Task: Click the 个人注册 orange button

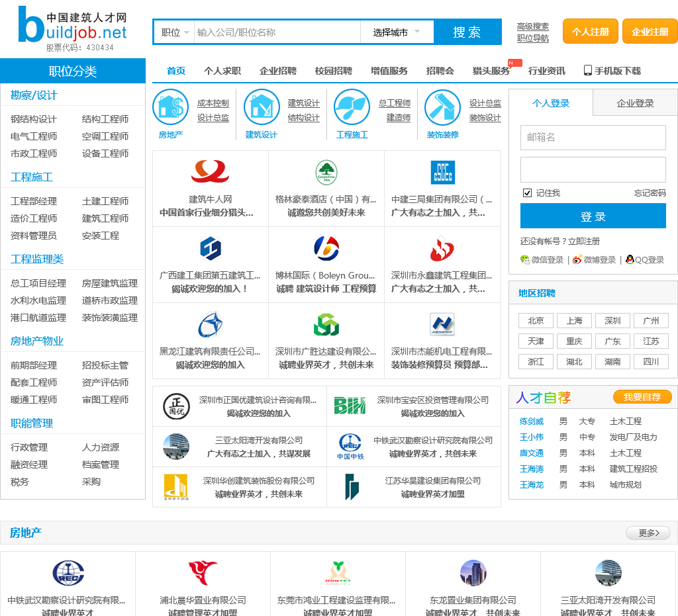Action: 590,32
